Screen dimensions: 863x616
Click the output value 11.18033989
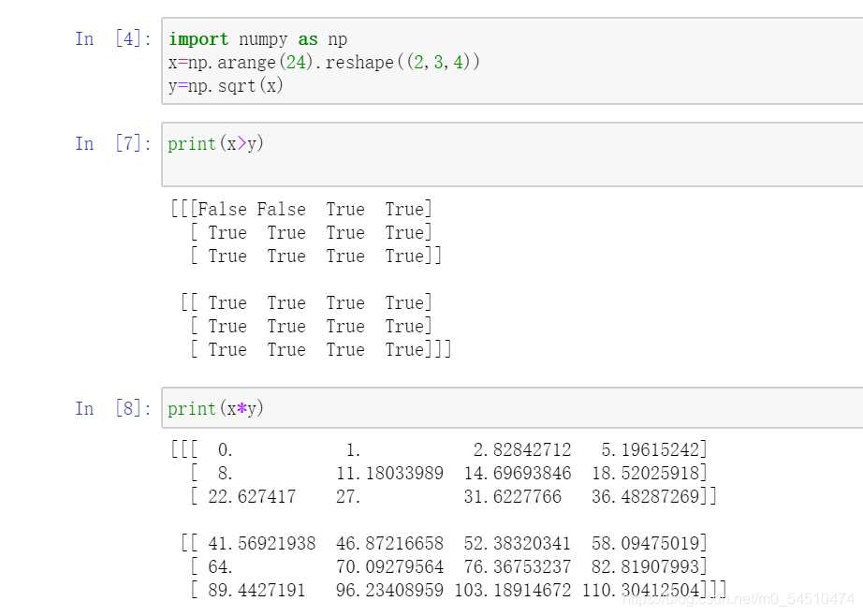coord(389,474)
